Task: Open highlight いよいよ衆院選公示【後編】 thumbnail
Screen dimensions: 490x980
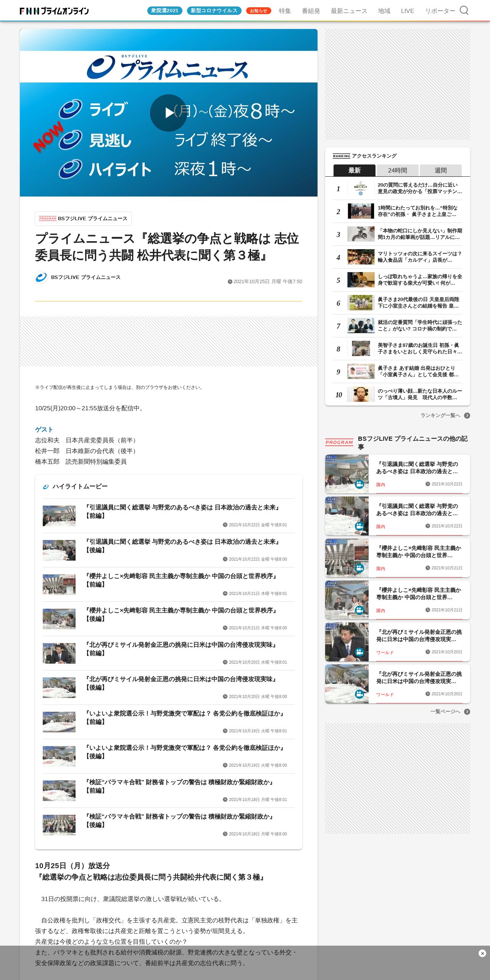Action: [x=59, y=756]
